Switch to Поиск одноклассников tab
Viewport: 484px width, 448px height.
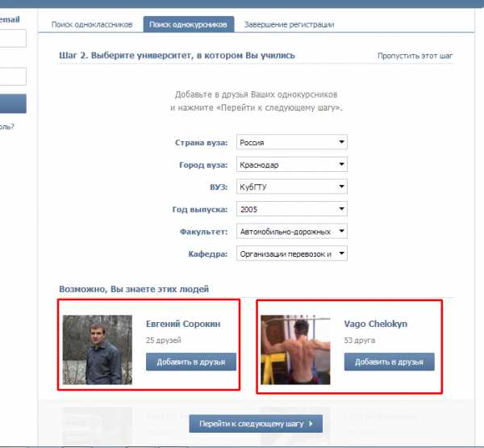(92, 24)
